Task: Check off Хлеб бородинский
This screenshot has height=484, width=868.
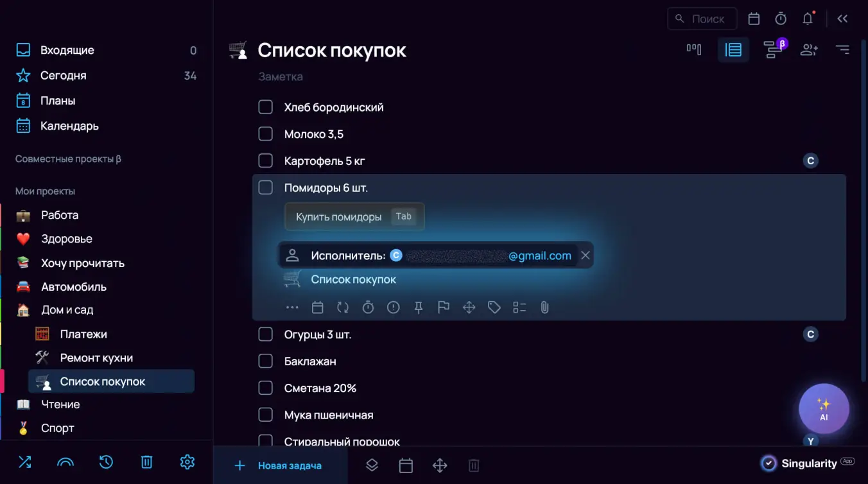Action: tap(265, 107)
